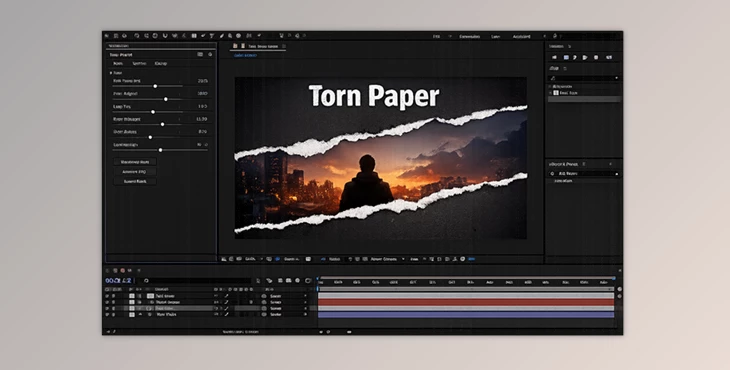This screenshot has height=370, width=730.
Task: Click the second slider handle in the effect panel
Action: point(166,99)
